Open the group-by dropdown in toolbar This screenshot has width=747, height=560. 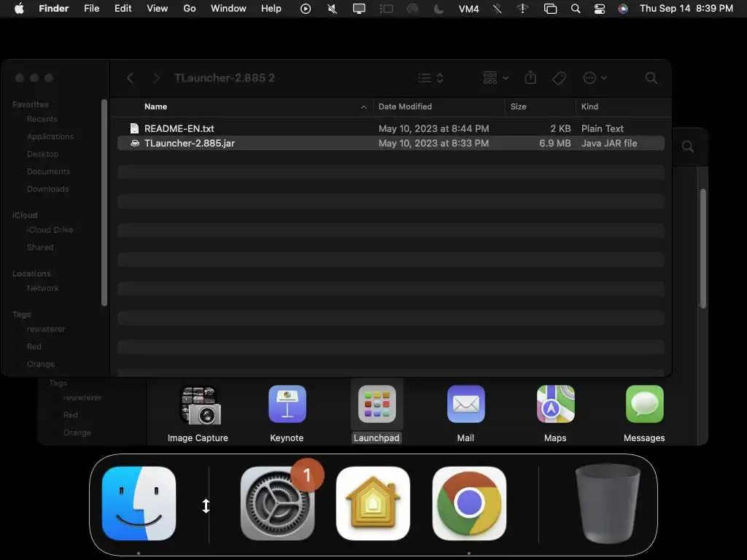pyautogui.click(x=495, y=77)
